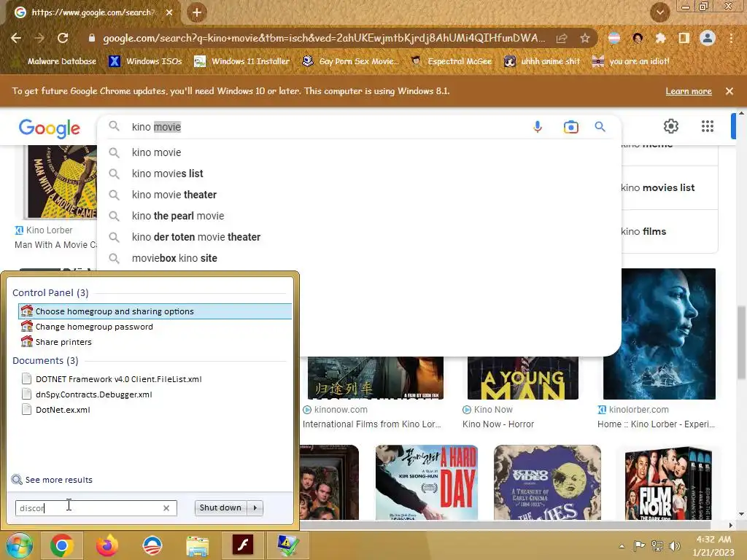Open 'you are an idiot!' bookmark
This screenshot has width=747, height=560.
tap(630, 61)
